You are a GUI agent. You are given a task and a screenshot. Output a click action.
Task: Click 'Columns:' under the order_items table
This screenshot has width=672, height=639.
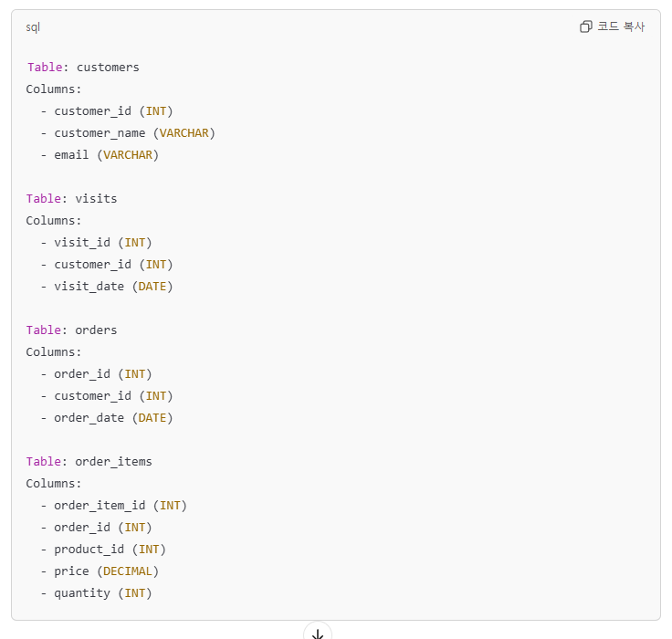(54, 484)
